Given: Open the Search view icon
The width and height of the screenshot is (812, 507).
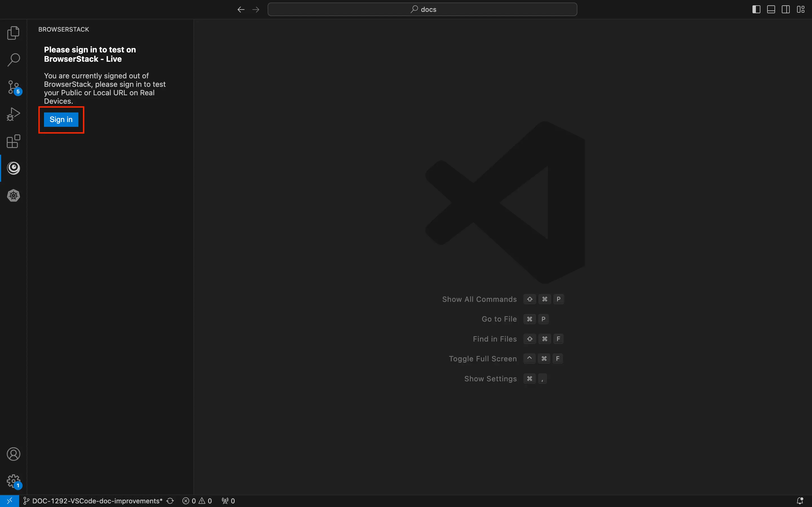Looking at the screenshot, I should click(14, 60).
